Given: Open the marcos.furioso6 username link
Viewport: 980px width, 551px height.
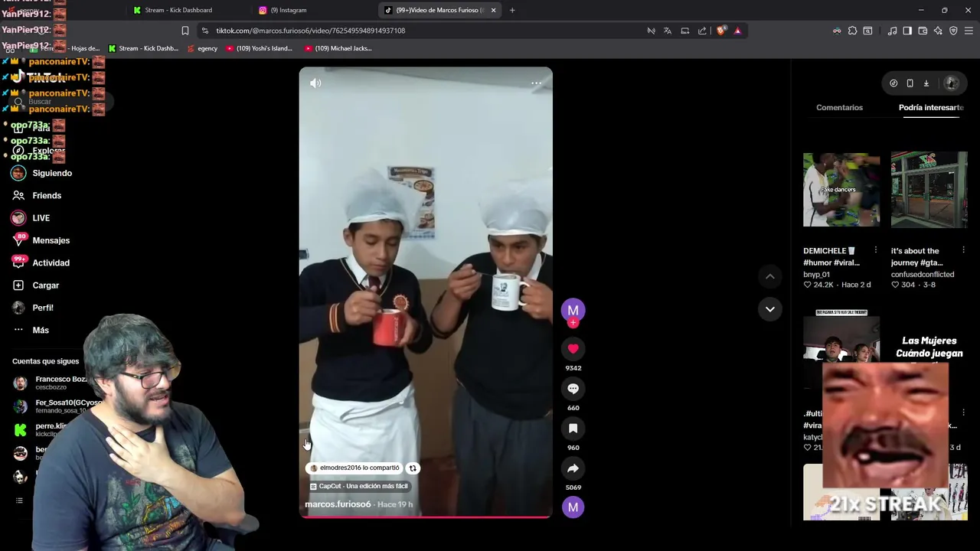Looking at the screenshot, I should coord(338,504).
